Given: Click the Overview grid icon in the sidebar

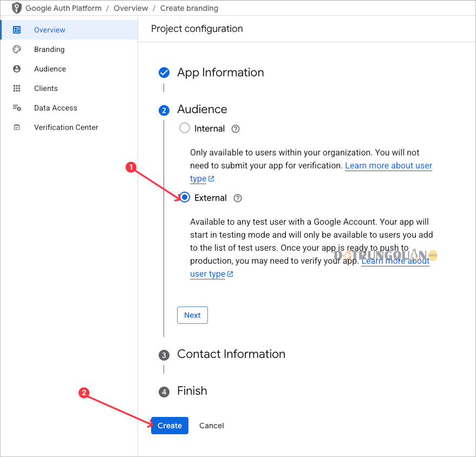Looking at the screenshot, I should 17,30.
